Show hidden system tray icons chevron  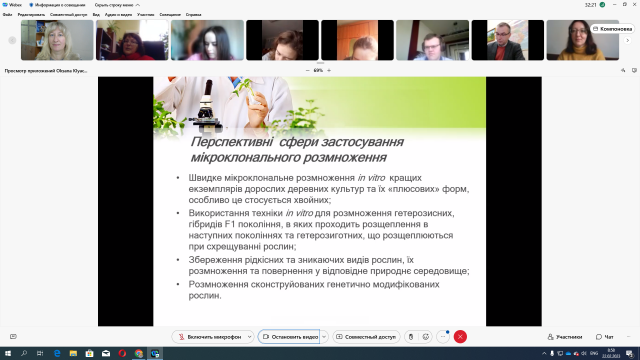click(x=544, y=353)
